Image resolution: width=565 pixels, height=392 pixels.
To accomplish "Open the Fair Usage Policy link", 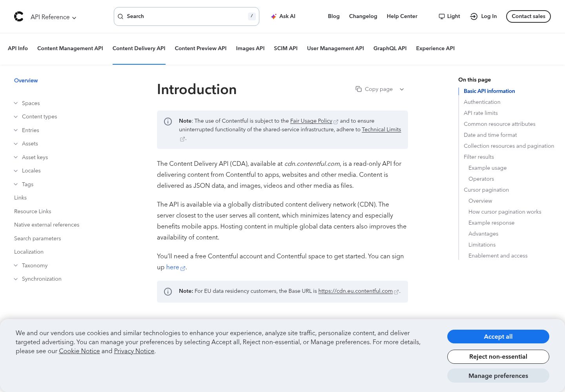I will coord(311,121).
